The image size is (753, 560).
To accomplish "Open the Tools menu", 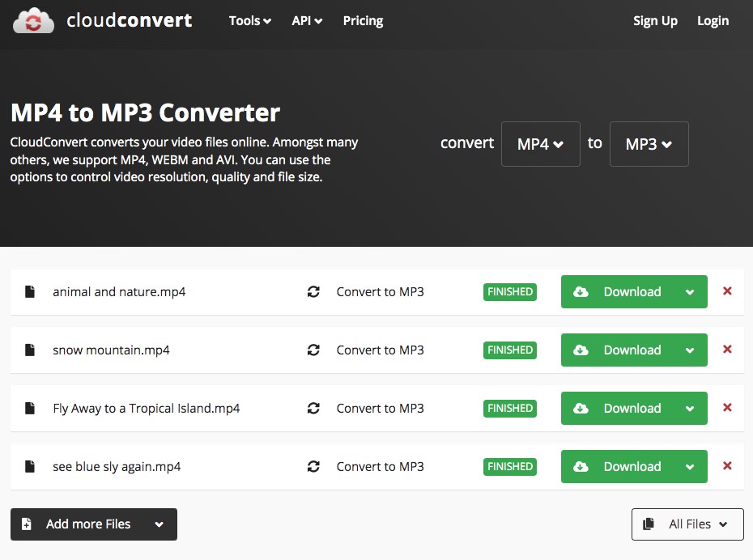I will click(x=249, y=20).
